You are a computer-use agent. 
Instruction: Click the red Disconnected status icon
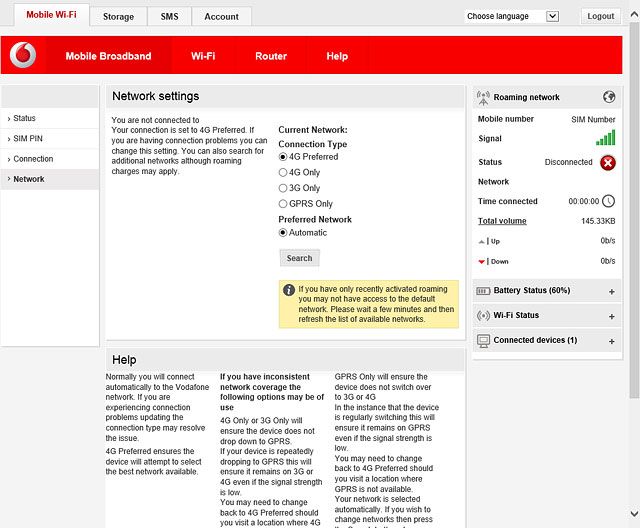coord(608,163)
